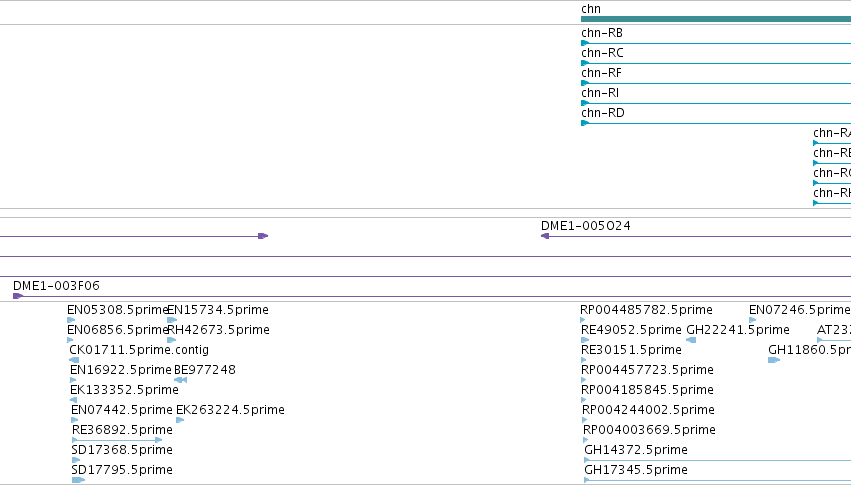Select EST EK133352.5prime

tap(124, 390)
